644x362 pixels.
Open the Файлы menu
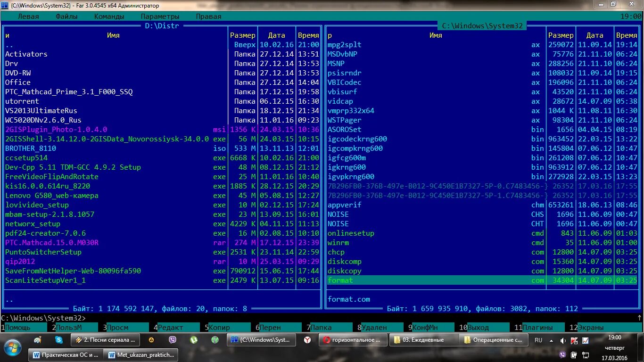[x=66, y=16]
